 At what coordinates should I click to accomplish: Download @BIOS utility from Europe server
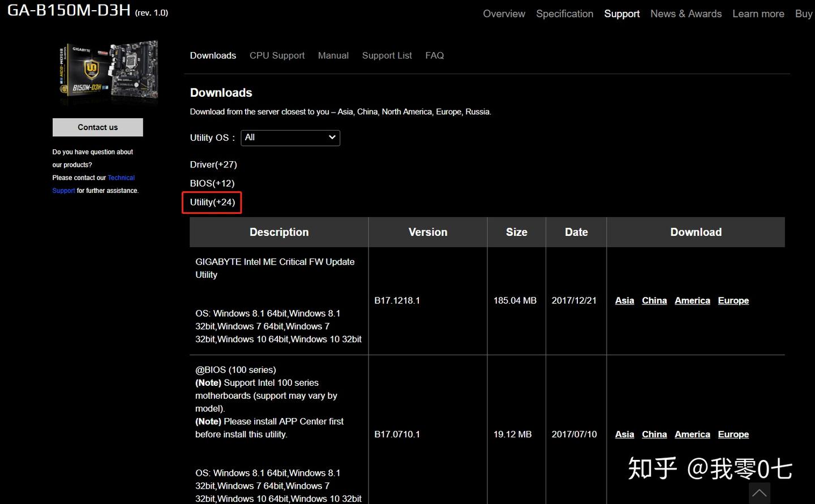coord(733,434)
